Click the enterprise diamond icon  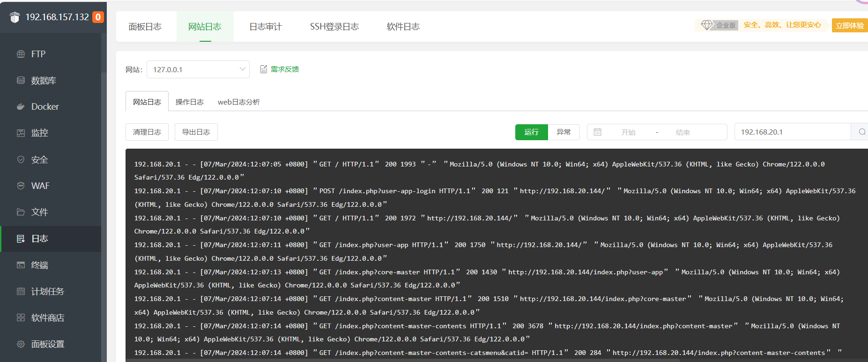(x=706, y=25)
